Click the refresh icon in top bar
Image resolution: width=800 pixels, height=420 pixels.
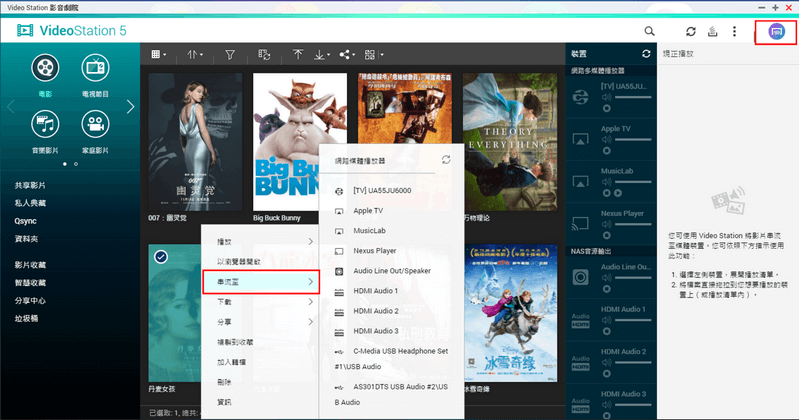(690, 31)
